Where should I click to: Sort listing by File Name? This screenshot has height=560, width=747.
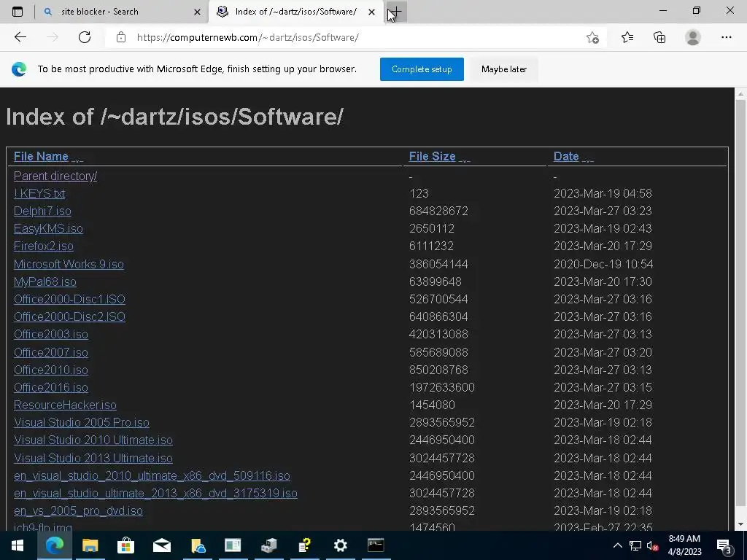coord(41,156)
